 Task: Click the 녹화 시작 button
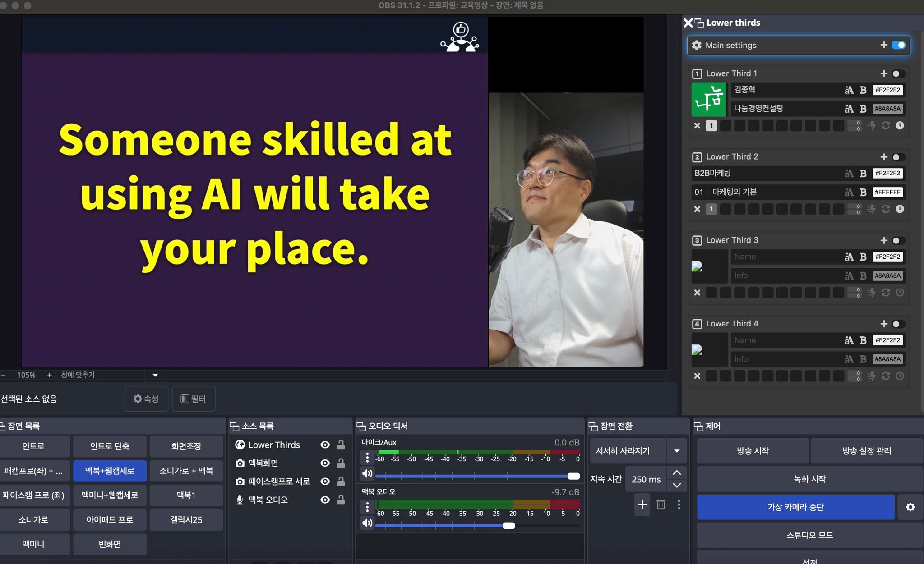coord(809,479)
